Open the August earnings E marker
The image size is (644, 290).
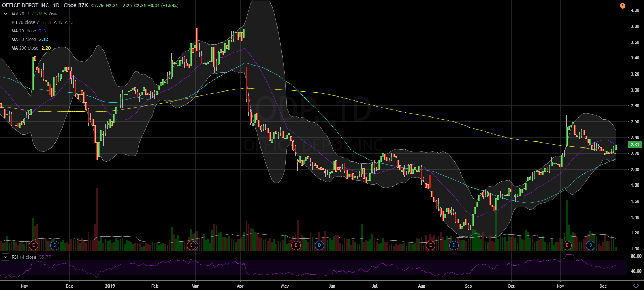(431, 245)
